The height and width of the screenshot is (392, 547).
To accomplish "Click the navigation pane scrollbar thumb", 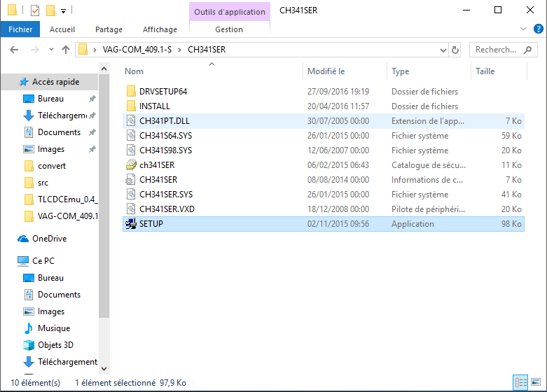I will tap(104, 196).
